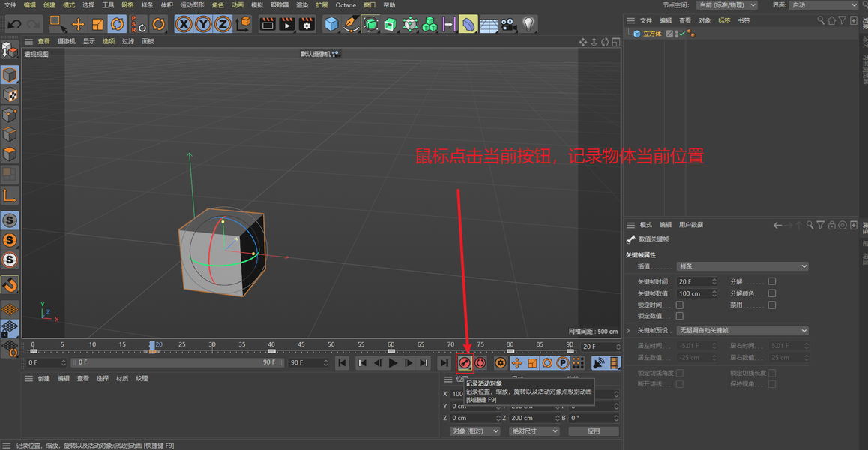The image size is (868, 450).
Task: Open the 对象 (相对) dropdown
Action: coord(474,431)
